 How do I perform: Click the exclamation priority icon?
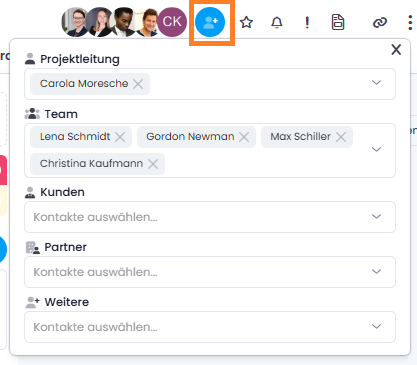[307, 22]
